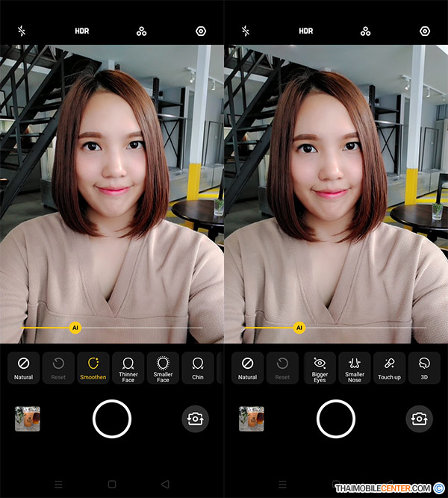The image size is (448, 498).
Task: Select Natural mode in the left screen
Action: [x=23, y=367]
